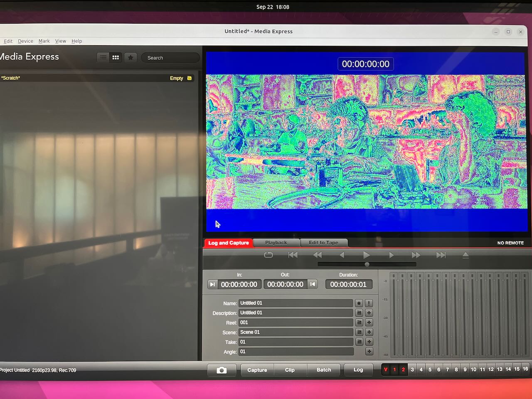532x399 pixels.
Task: Click the Out timecode field
Action: point(286,284)
